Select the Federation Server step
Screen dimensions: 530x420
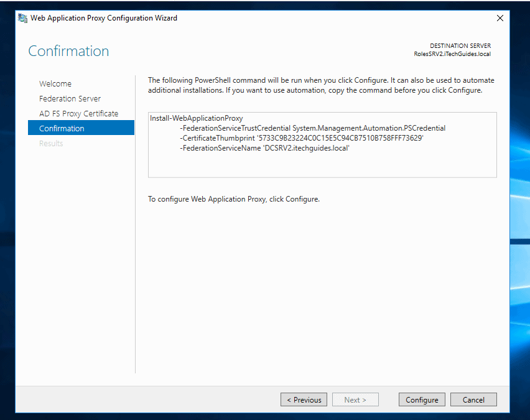pos(71,98)
